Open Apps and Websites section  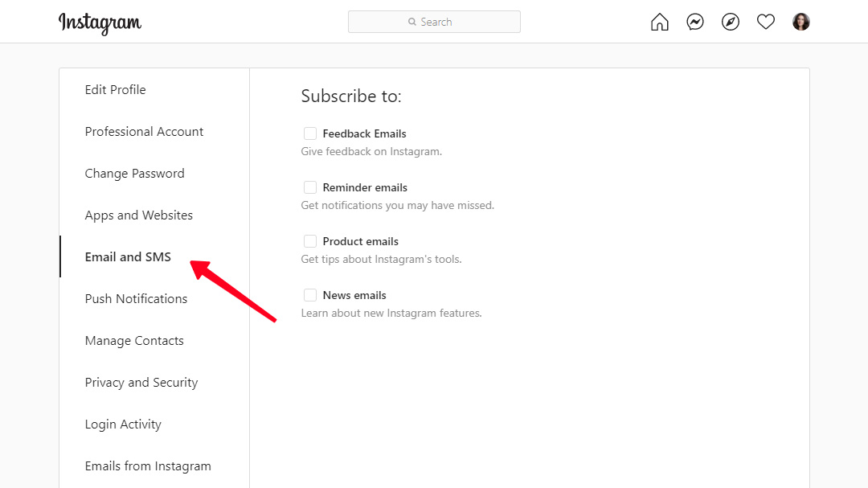pyautogui.click(x=139, y=215)
